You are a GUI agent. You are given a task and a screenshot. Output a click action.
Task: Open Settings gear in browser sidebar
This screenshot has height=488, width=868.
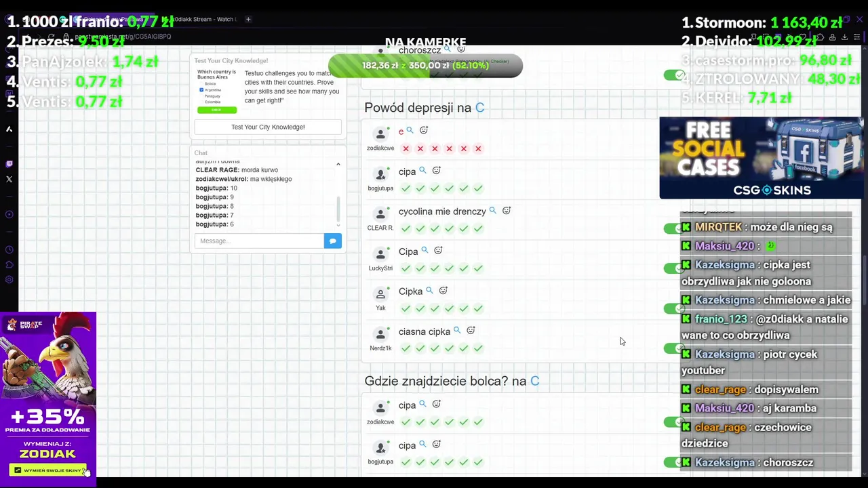pyautogui.click(x=9, y=280)
